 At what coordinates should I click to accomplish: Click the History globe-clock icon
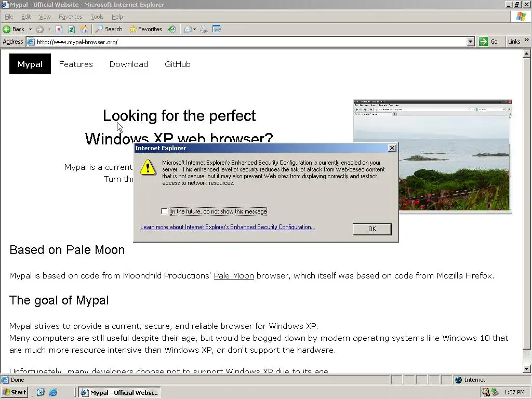pyautogui.click(x=172, y=29)
